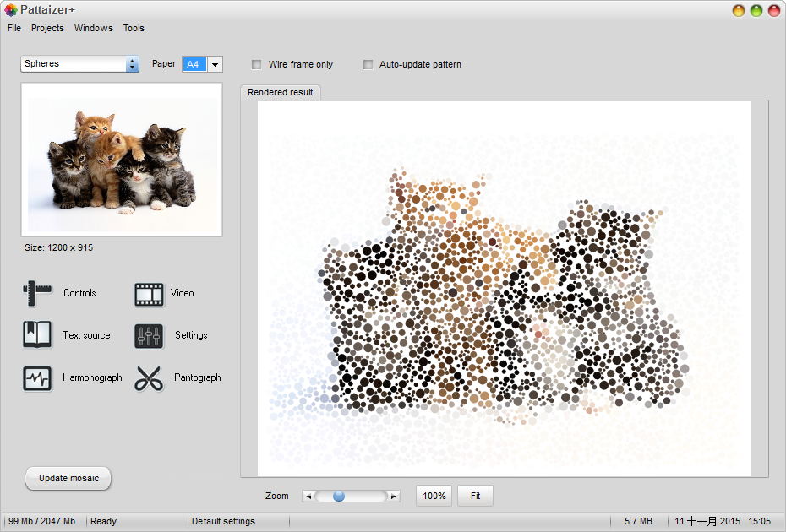Click the kittens source image thumbnail
Screen dimensions: 786x532
[x=122, y=160]
